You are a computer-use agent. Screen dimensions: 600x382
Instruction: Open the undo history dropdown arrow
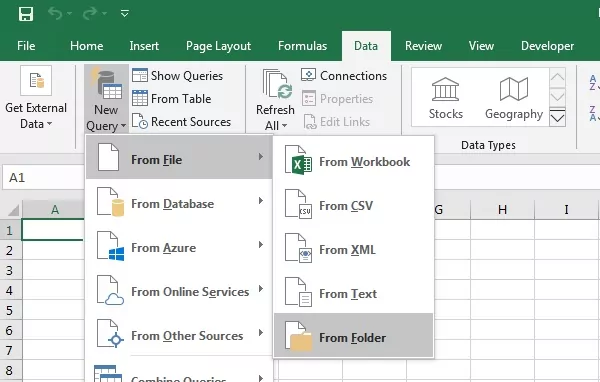(69, 14)
